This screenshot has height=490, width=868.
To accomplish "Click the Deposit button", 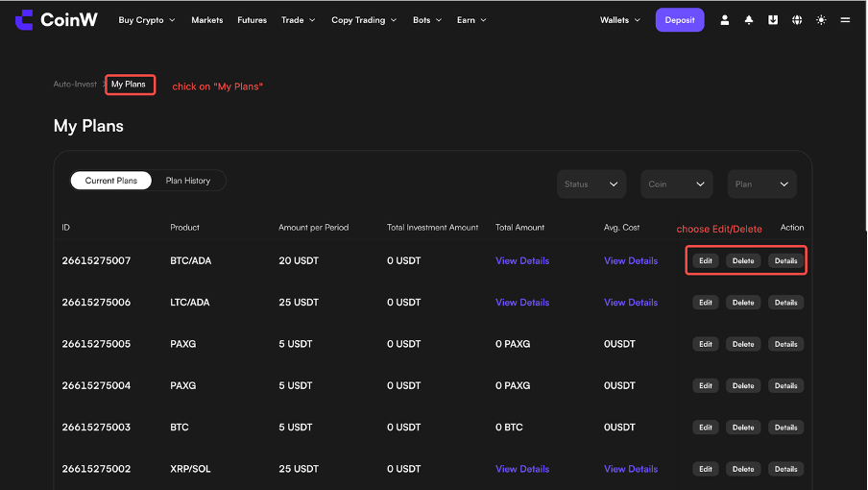I will 680,20.
